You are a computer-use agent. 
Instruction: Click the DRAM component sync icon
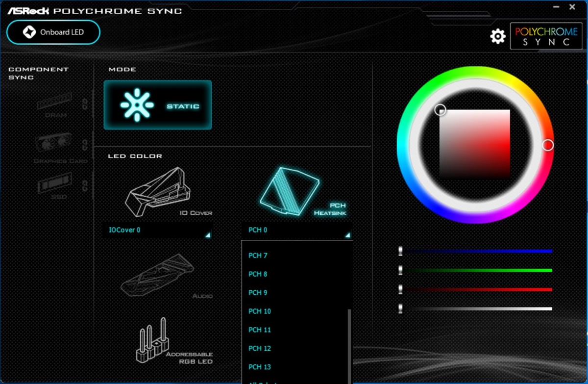click(x=55, y=102)
